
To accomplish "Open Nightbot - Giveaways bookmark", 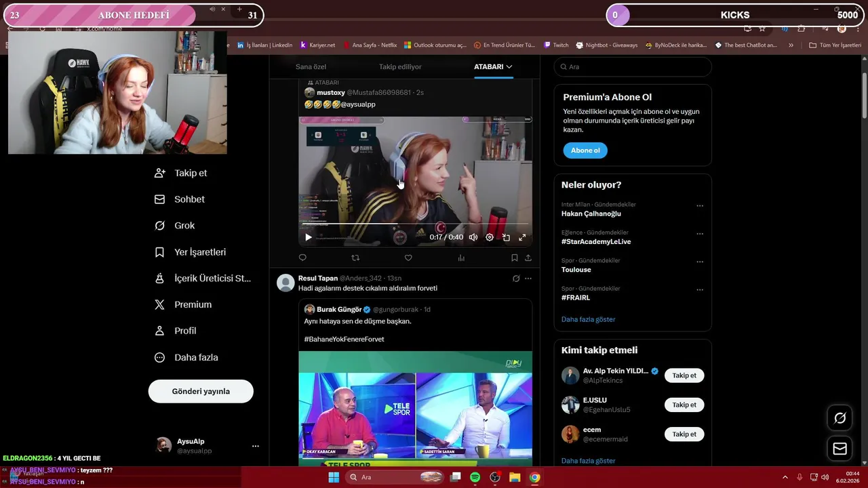I will coord(607,45).
